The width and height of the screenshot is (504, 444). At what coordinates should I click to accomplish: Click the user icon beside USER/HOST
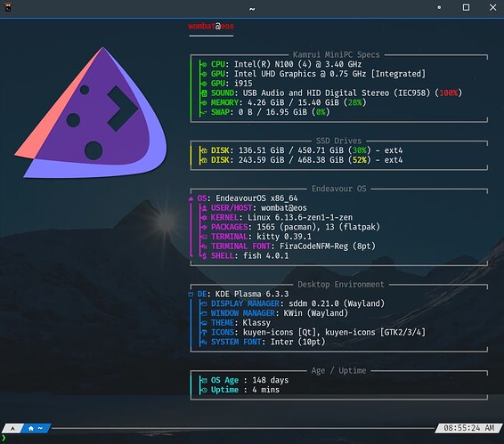[x=204, y=208]
